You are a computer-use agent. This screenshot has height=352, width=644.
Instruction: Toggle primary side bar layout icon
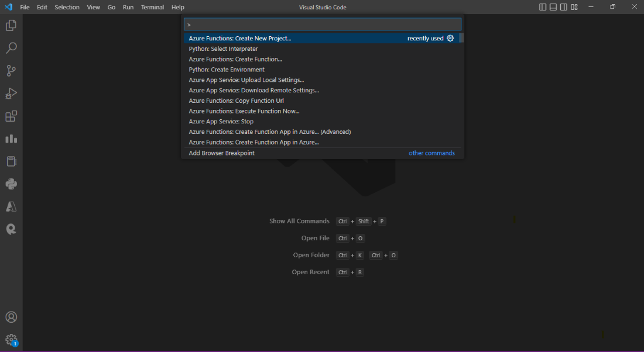pos(543,7)
